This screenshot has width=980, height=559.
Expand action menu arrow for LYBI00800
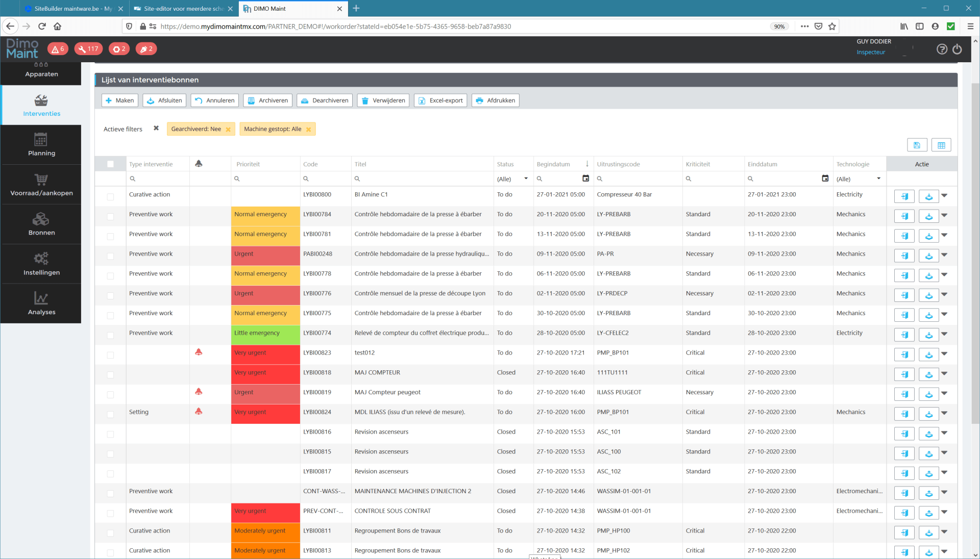tap(944, 196)
